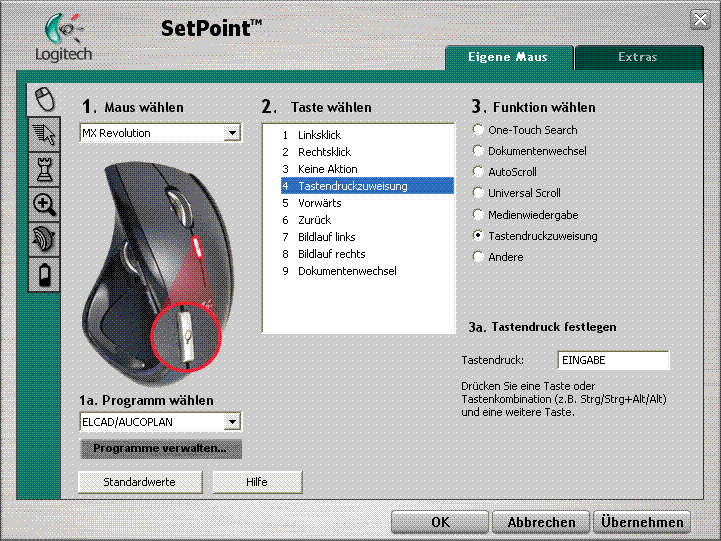721x541 pixels.
Task: Select the Dokumentenwechsel radio option
Action: (530, 151)
